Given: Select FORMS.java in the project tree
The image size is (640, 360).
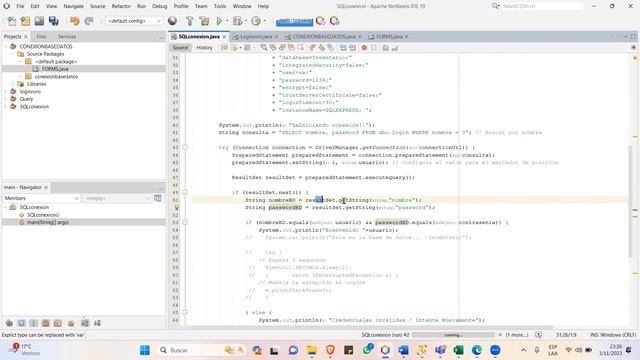Looking at the screenshot, I should coord(55,69).
